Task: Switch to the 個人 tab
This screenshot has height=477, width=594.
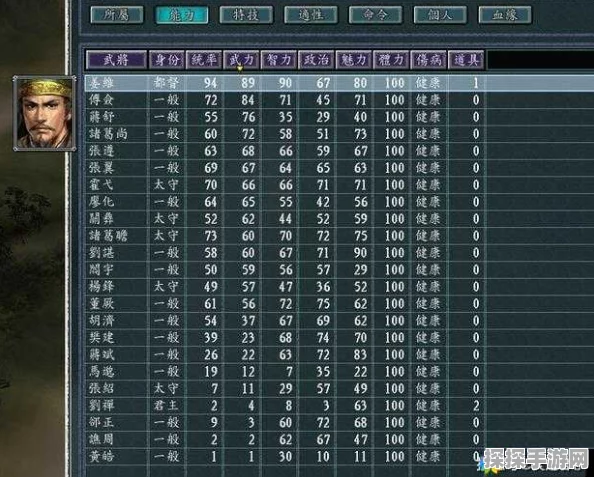Action: [x=440, y=15]
